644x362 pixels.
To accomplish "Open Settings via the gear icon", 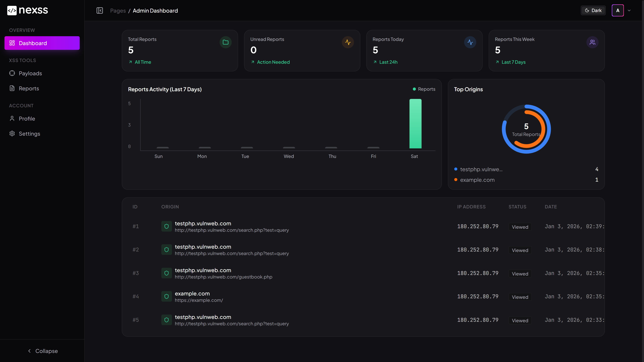I will click(x=12, y=133).
